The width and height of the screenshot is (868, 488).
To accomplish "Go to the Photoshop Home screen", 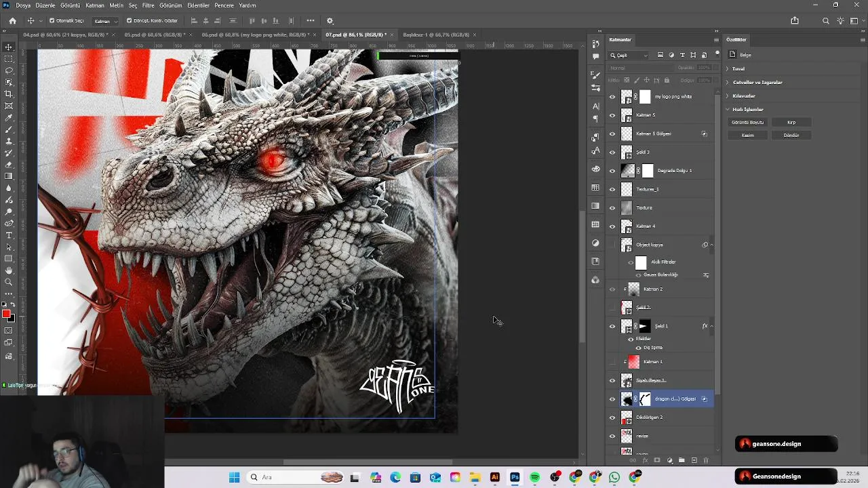I will point(12,21).
